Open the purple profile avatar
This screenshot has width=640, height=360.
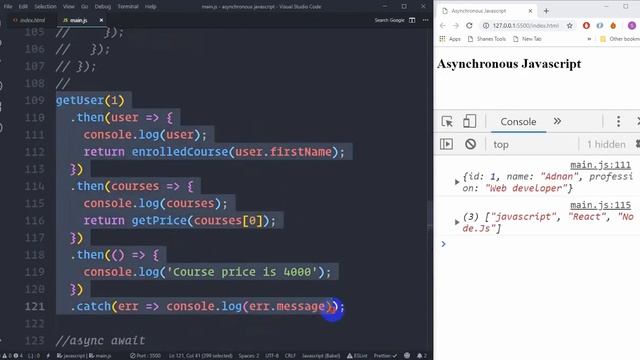click(631, 25)
